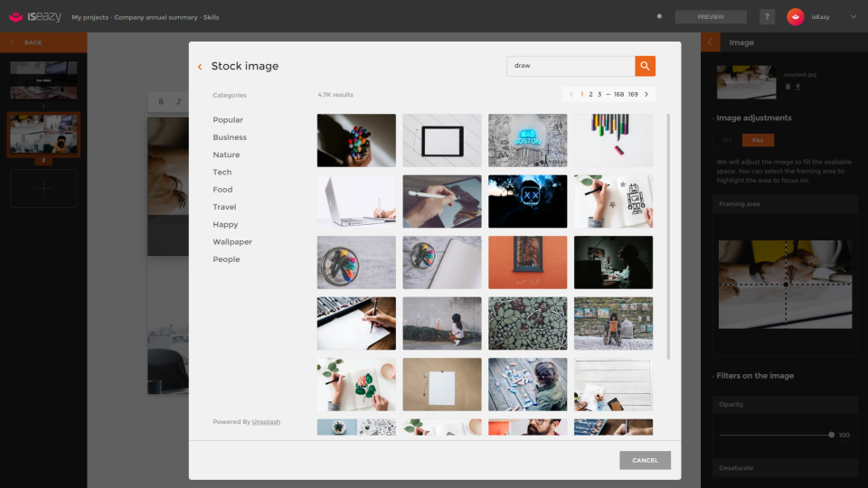Select slide 1 thumbnail in sidebar
868x488 pixels.
43,80
